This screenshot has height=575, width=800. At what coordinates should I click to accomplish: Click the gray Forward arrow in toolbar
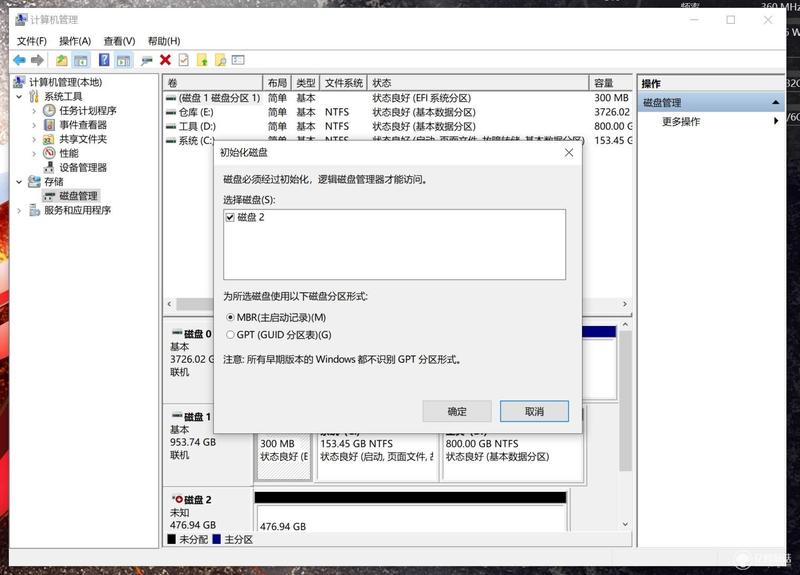(x=37, y=60)
